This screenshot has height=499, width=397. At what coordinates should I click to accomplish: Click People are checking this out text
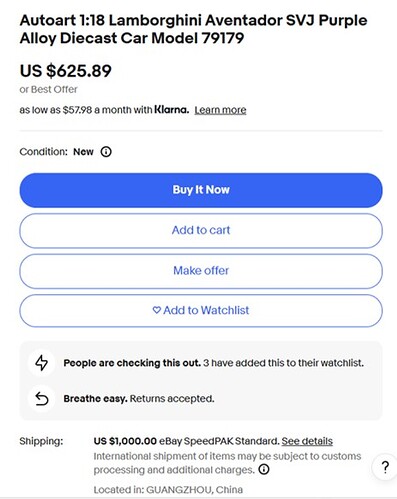click(132, 363)
